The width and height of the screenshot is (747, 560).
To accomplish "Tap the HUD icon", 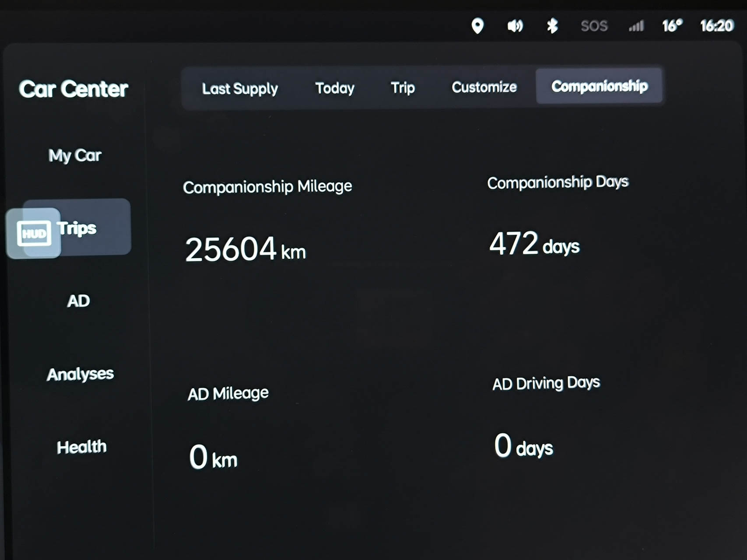I will click(x=34, y=233).
